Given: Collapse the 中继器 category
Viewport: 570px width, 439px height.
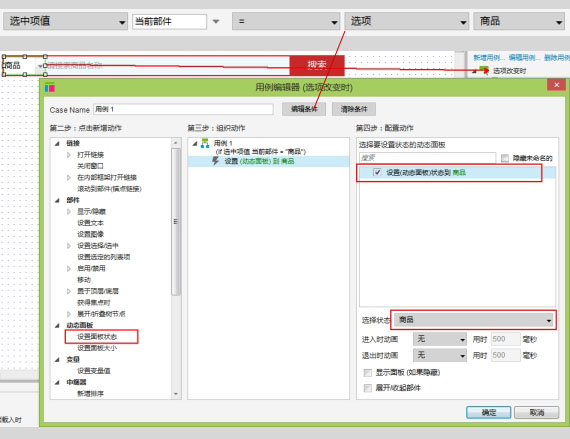Looking at the screenshot, I should click(x=57, y=382).
